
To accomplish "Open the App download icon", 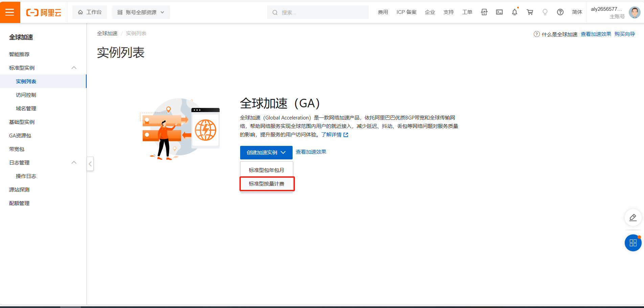I will [484, 12].
